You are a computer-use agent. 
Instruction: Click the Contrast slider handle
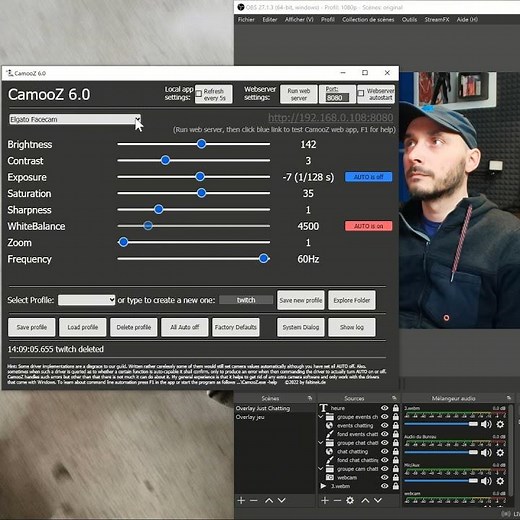click(165, 160)
